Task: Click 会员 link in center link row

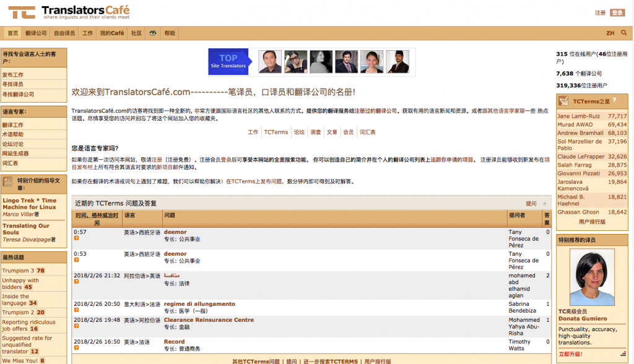Action: click(349, 132)
